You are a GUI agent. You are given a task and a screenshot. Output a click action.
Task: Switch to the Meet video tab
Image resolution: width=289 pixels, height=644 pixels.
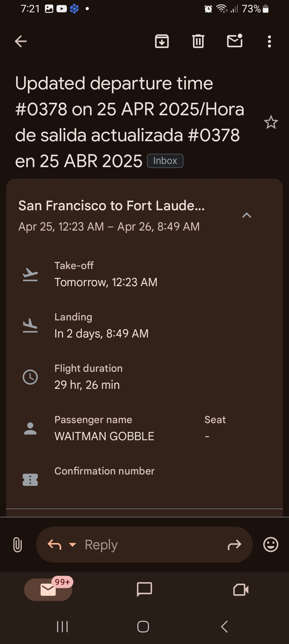[241, 589]
